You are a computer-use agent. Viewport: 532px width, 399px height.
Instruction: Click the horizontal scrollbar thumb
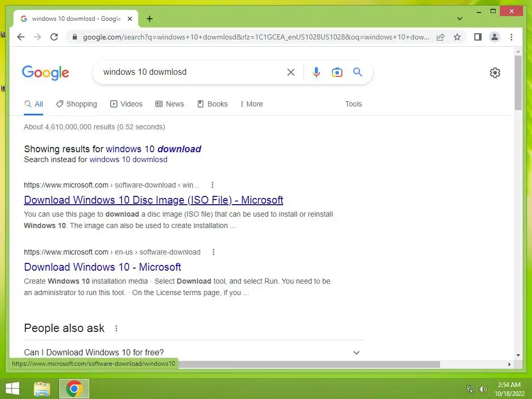[309, 364]
